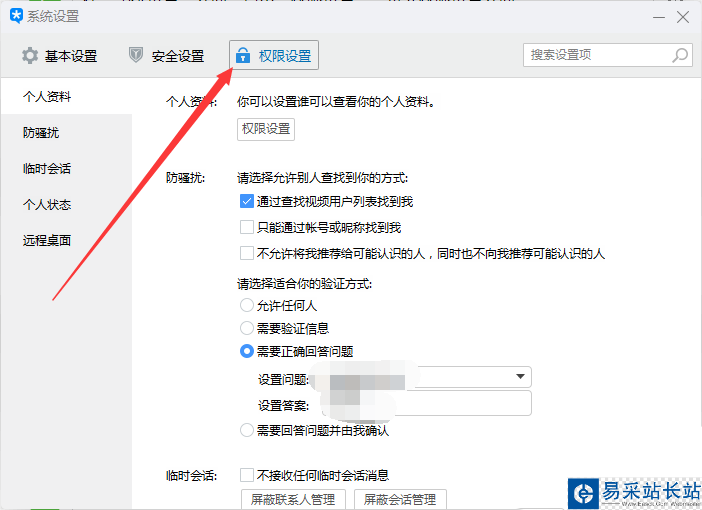The height and width of the screenshot is (510, 702).
Task: Switch to the 权限设置 tab
Action: tap(274, 55)
